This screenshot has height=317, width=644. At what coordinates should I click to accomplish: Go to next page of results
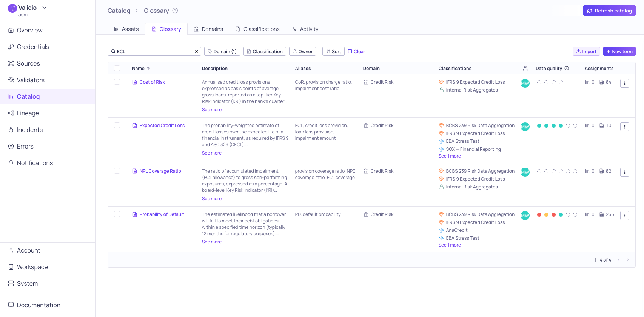628,260
